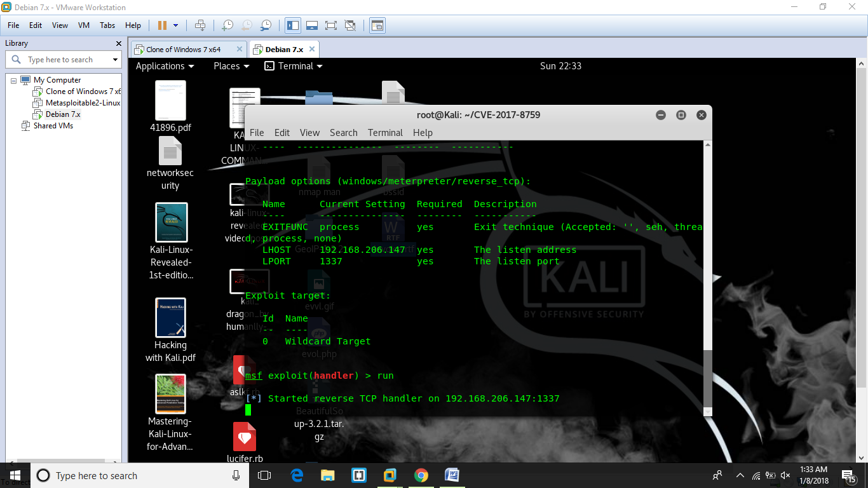
Task: Open Task View on the taskbar
Action: (264, 475)
